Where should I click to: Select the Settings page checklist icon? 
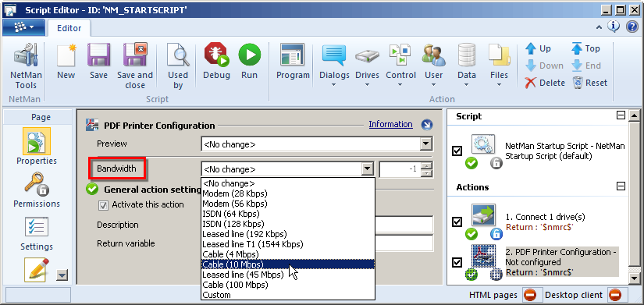(37, 226)
